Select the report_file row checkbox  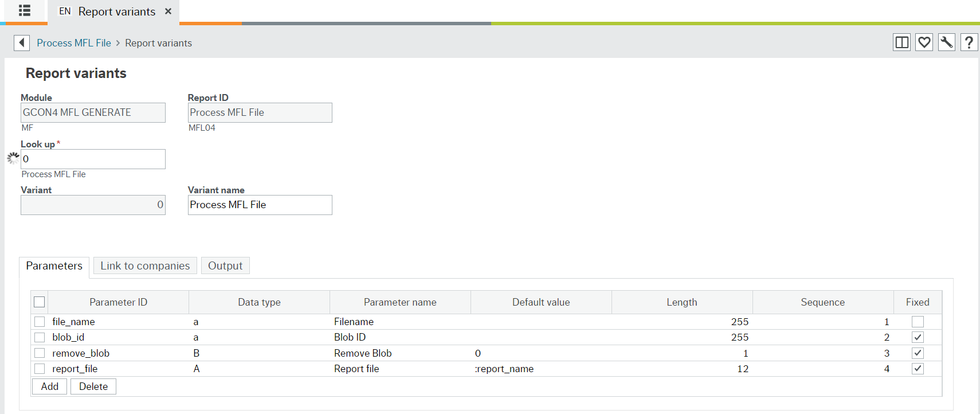tap(40, 369)
